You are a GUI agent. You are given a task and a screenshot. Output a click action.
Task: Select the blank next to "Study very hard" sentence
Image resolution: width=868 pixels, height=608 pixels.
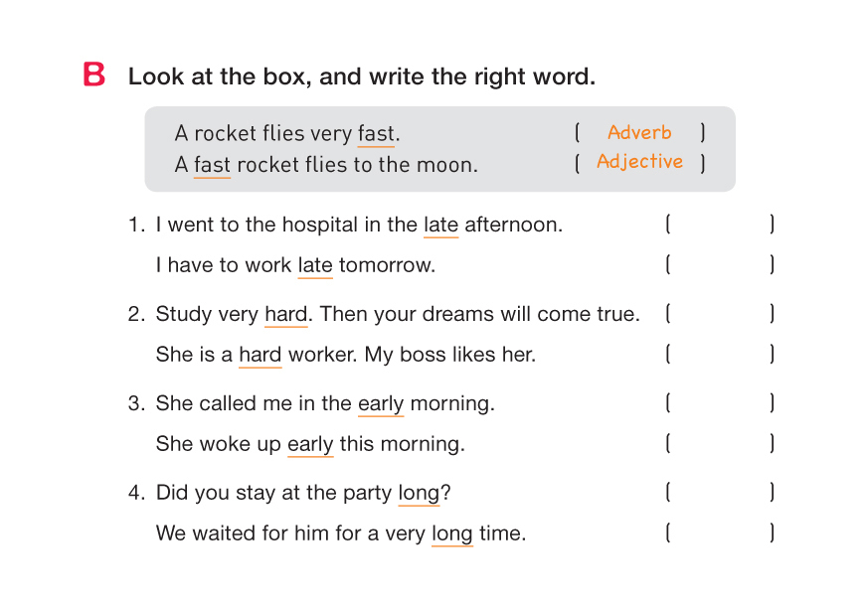click(x=720, y=314)
